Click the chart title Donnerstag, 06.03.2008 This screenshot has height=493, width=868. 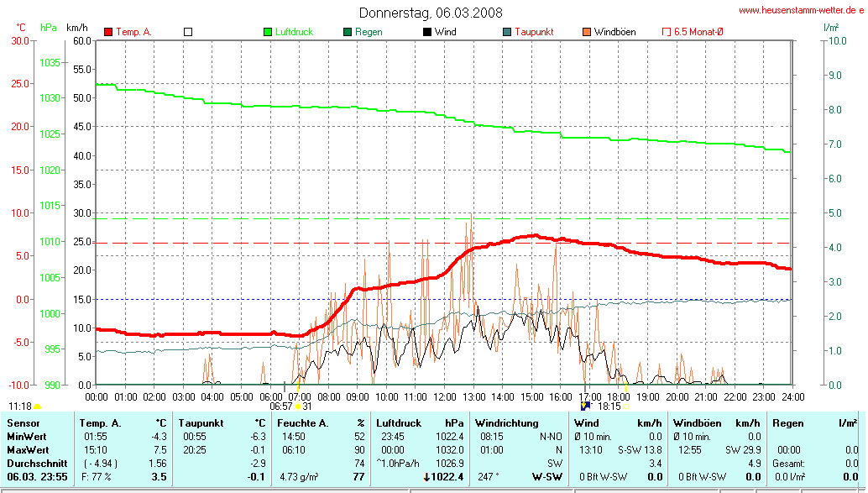click(x=431, y=13)
